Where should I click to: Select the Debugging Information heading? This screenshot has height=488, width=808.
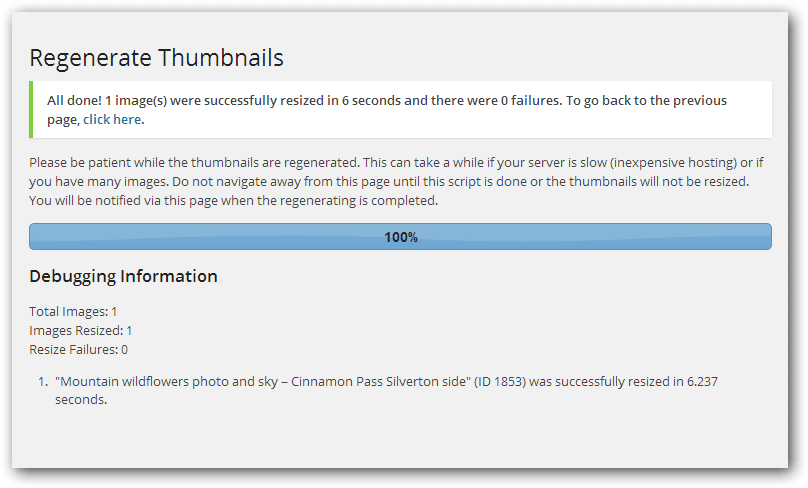[123, 276]
